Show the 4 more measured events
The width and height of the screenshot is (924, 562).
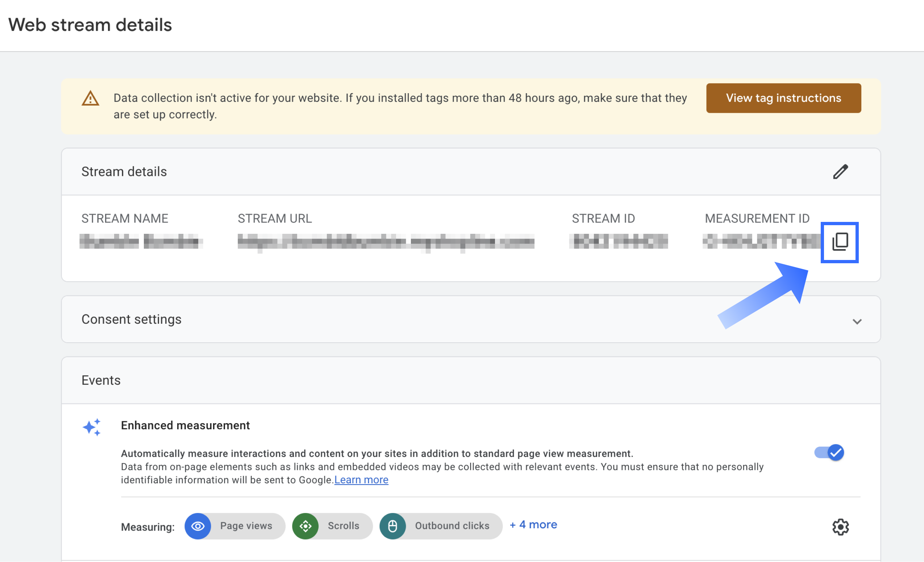(533, 525)
